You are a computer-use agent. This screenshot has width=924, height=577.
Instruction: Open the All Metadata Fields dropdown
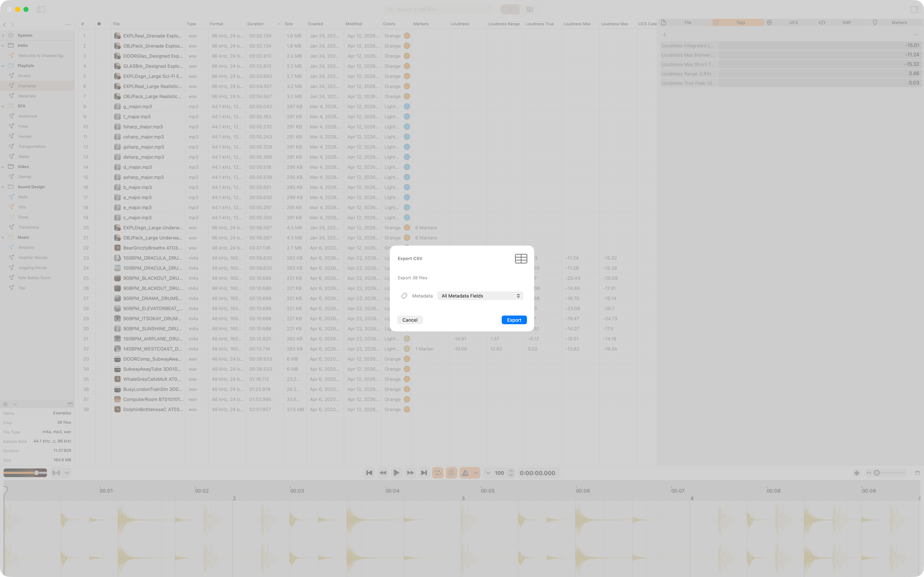pyautogui.click(x=480, y=296)
